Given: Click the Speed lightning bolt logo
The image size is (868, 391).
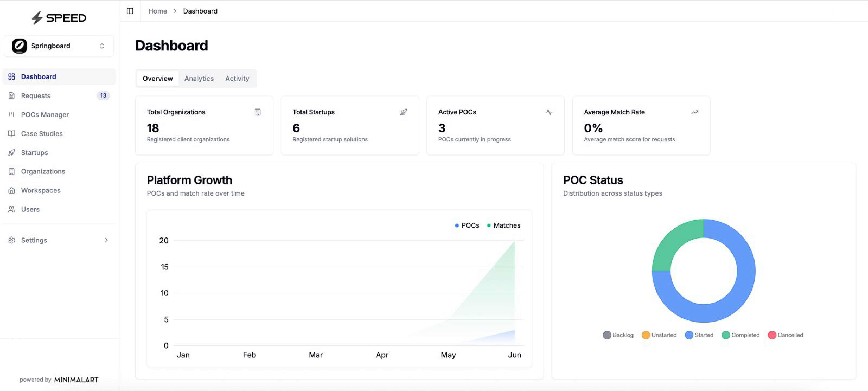Looking at the screenshot, I should [x=37, y=18].
